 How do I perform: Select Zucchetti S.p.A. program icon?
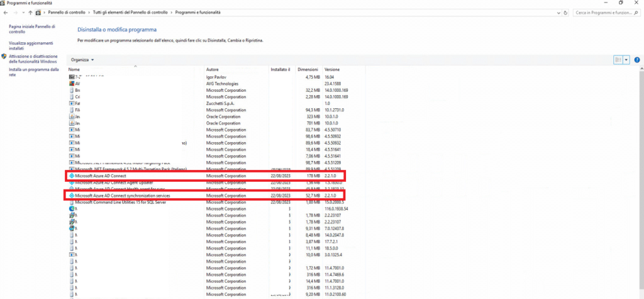point(72,103)
